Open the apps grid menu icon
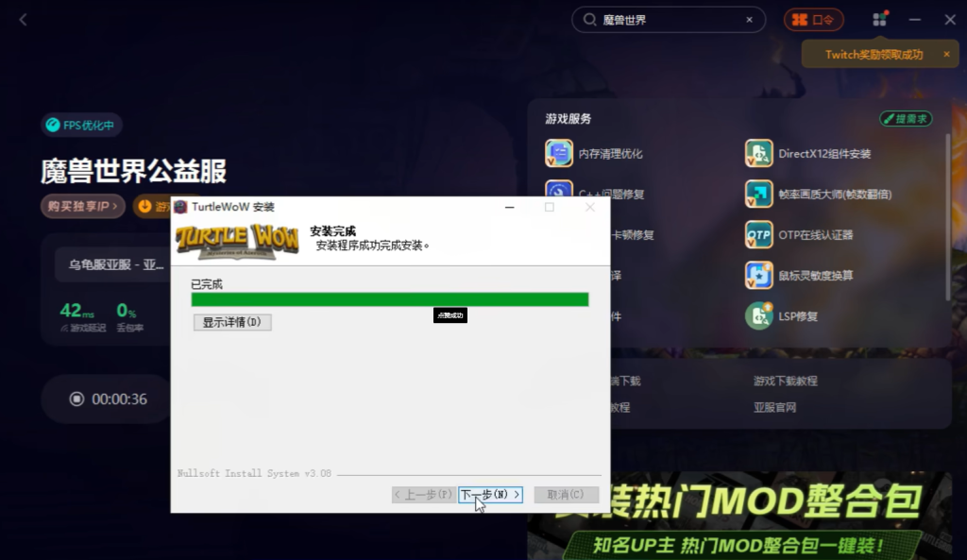Image resolution: width=967 pixels, height=560 pixels. pyautogui.click(x=879, y=20)
